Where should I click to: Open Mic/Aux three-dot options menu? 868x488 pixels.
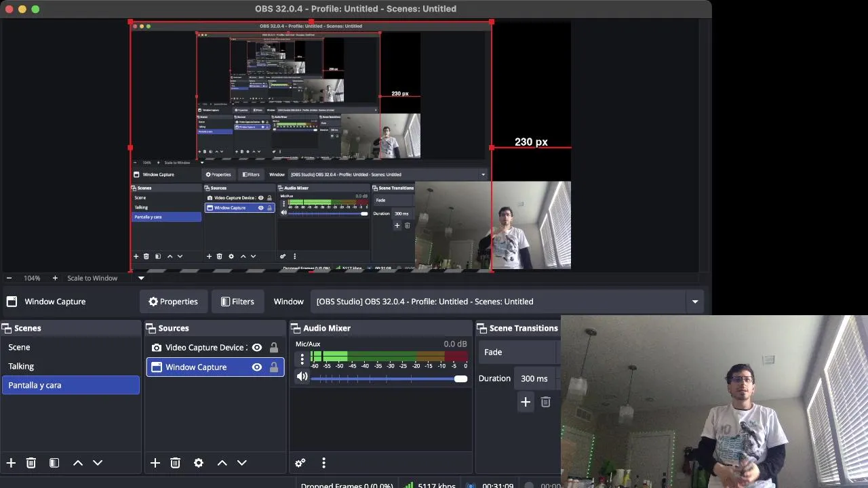pos(302,359)
